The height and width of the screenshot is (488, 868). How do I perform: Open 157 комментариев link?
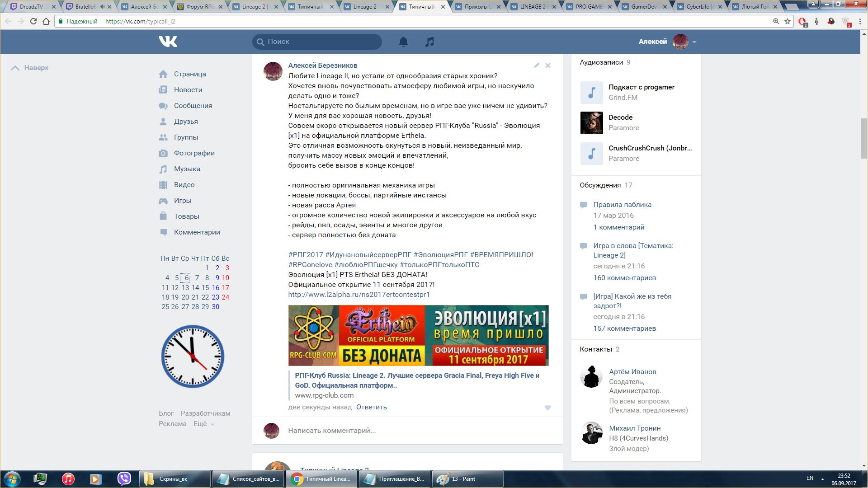pyautogui.click(x=625, y=328)
